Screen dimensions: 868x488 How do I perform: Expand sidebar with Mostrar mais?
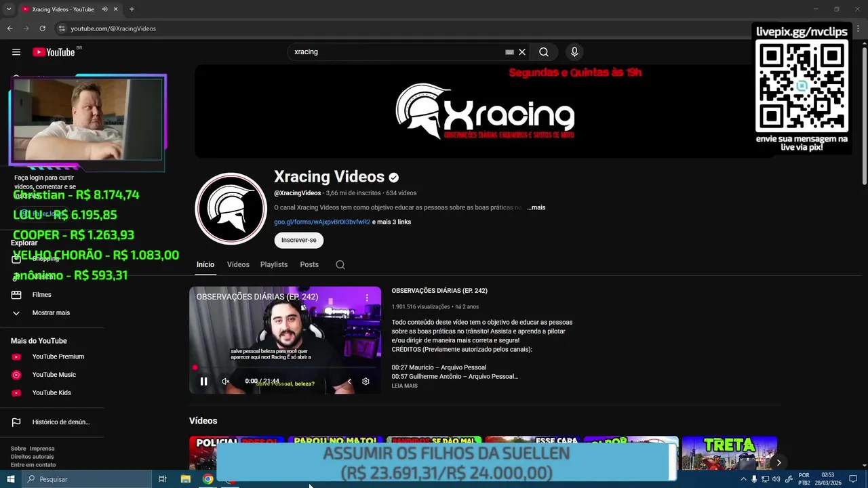click(52, 312)
